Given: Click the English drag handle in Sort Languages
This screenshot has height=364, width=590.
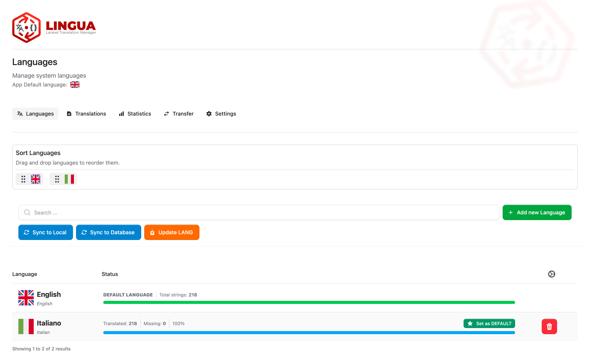Looking at the screenshot, I should (23, 179).
